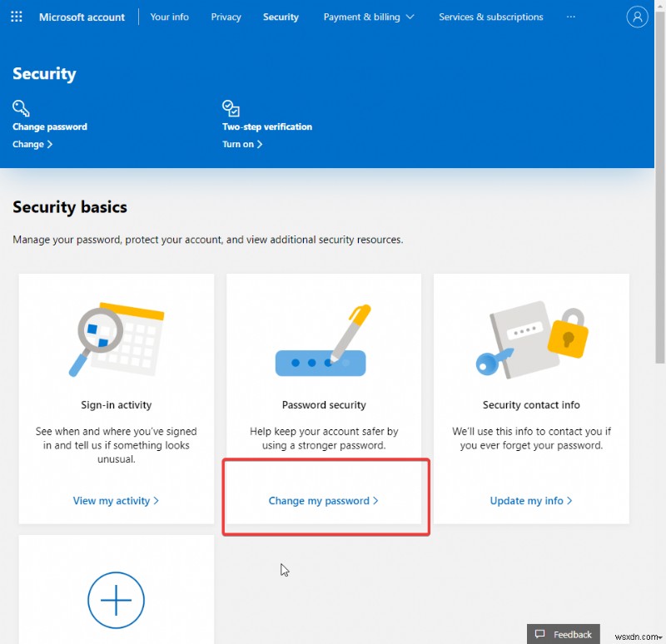Image resolution: width=666 pixels, height=644 pixels.
Task: Open the ellipsis overflow menu
Action: [x=571, y=16]
